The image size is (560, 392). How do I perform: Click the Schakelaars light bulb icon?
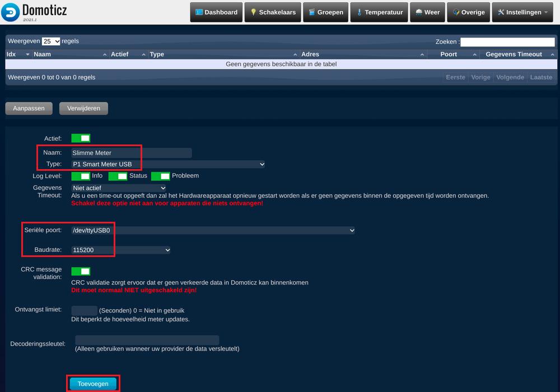pos(253,12)
